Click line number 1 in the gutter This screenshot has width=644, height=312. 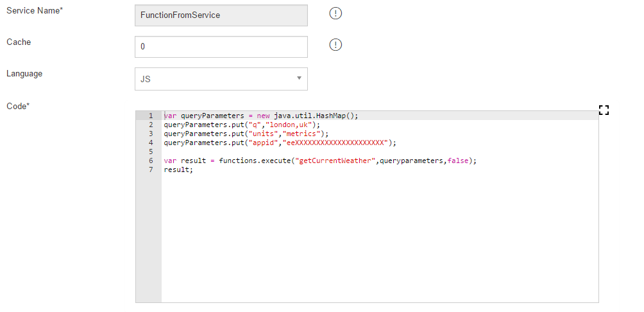[150, 116]
